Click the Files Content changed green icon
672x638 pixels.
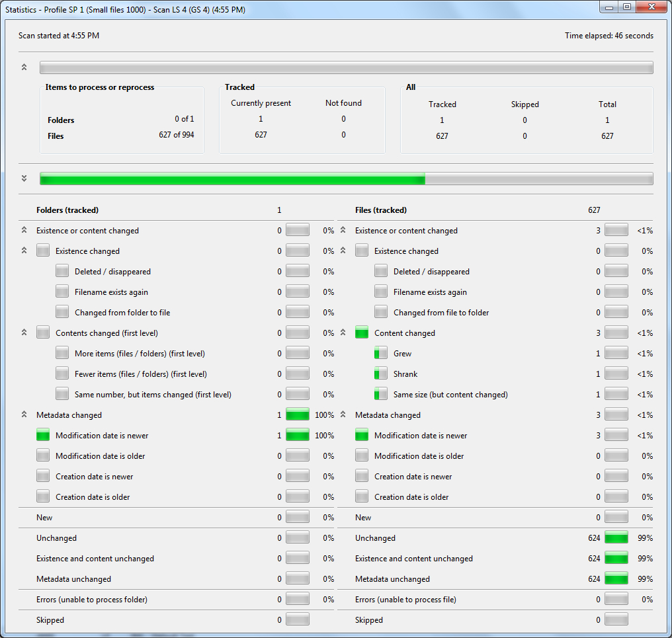pos(362,333)
